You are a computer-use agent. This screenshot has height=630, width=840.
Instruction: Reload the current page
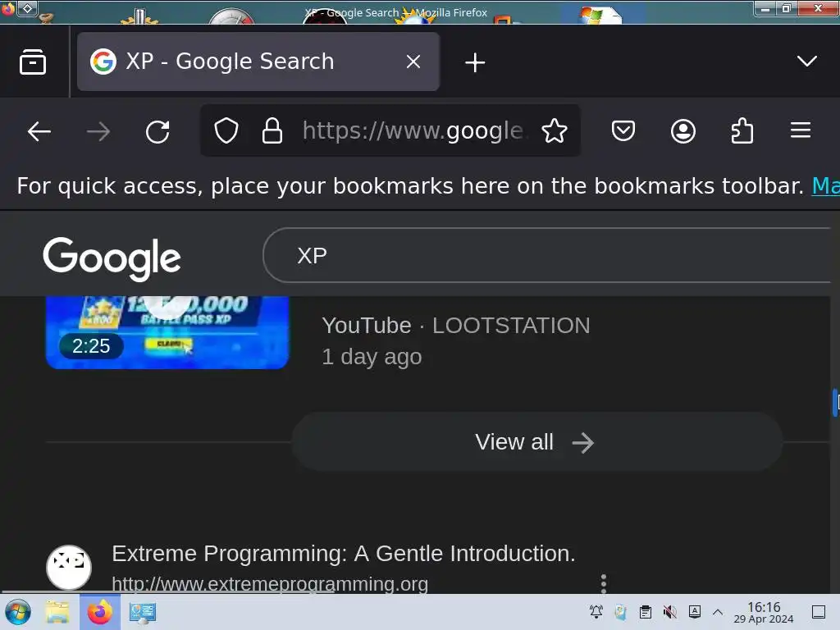click(x=157, y=131)
